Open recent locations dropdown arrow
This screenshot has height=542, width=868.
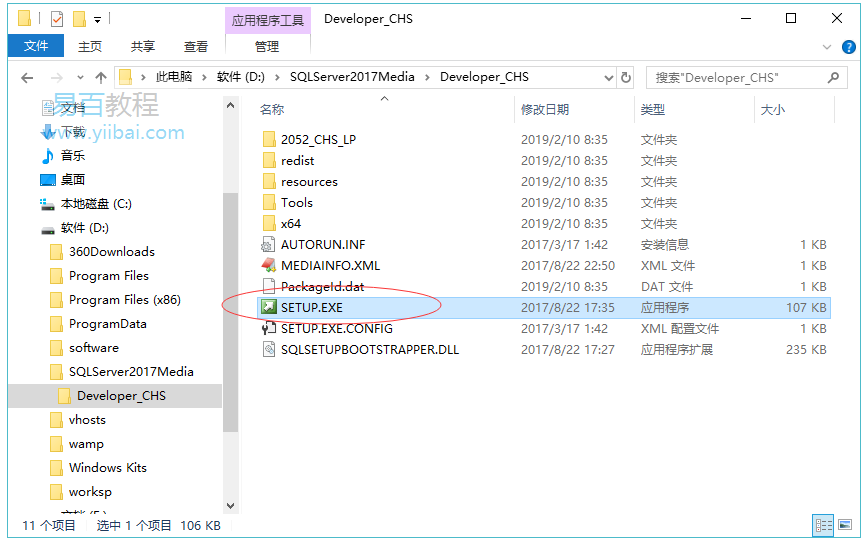click(80, 78)
